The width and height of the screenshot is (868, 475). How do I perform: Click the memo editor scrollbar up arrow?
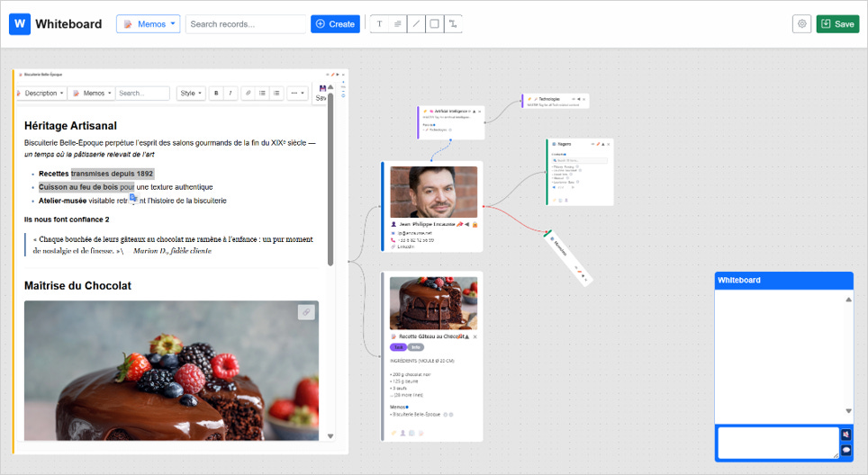click(x=330, y=87)
